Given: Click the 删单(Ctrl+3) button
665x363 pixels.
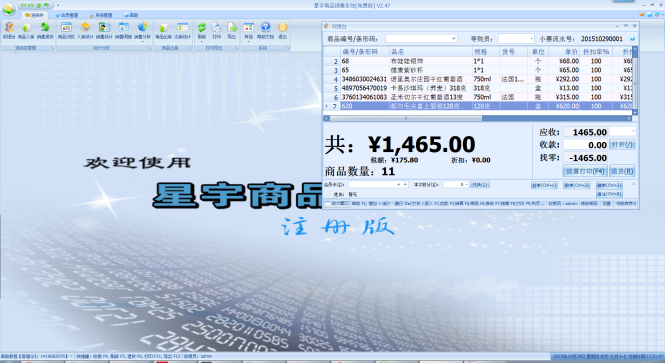Looking at the screenshot, I should (609, 185).
